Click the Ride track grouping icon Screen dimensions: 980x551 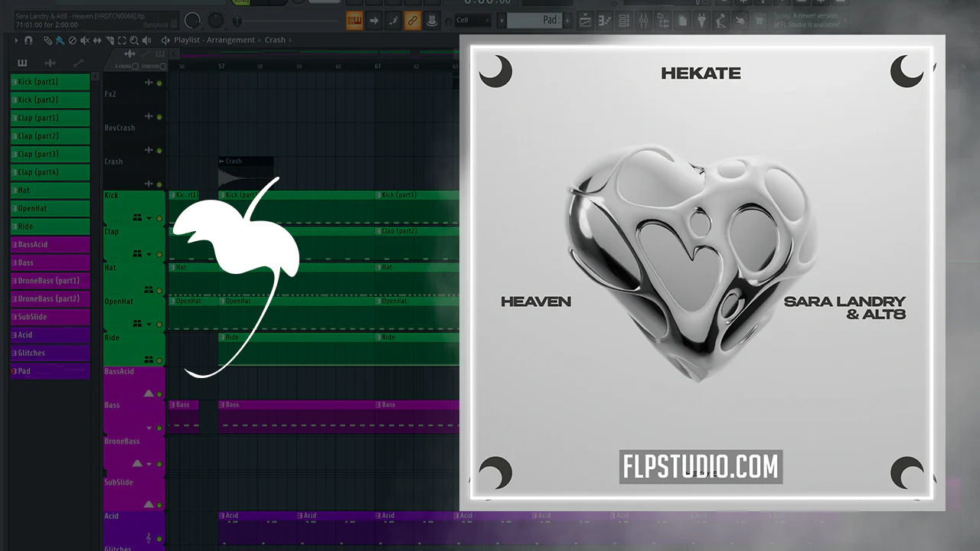pos(149,359)
